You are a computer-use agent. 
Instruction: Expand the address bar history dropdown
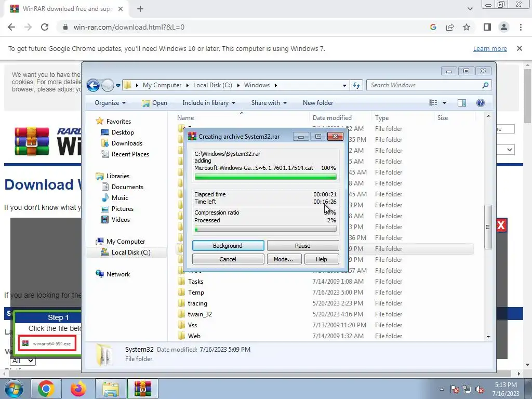tap(344, 85)
